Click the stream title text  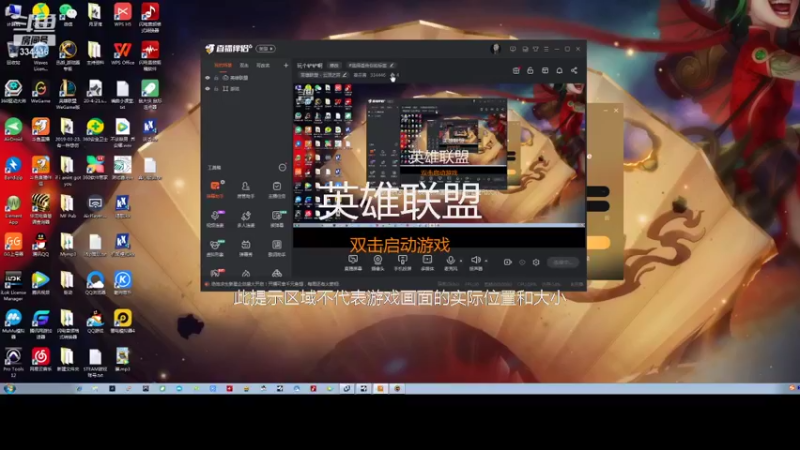pyautogui.click(x=309, y=65)
